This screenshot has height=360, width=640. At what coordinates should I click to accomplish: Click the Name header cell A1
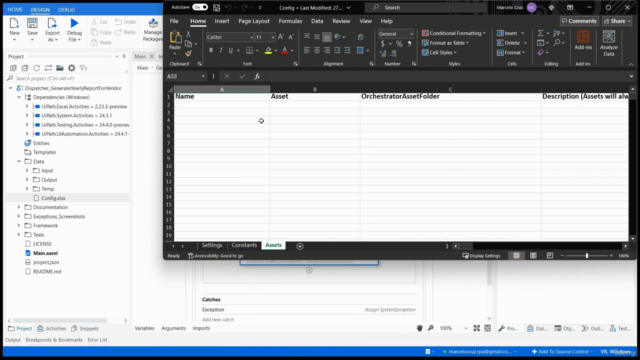click(222, 97)
